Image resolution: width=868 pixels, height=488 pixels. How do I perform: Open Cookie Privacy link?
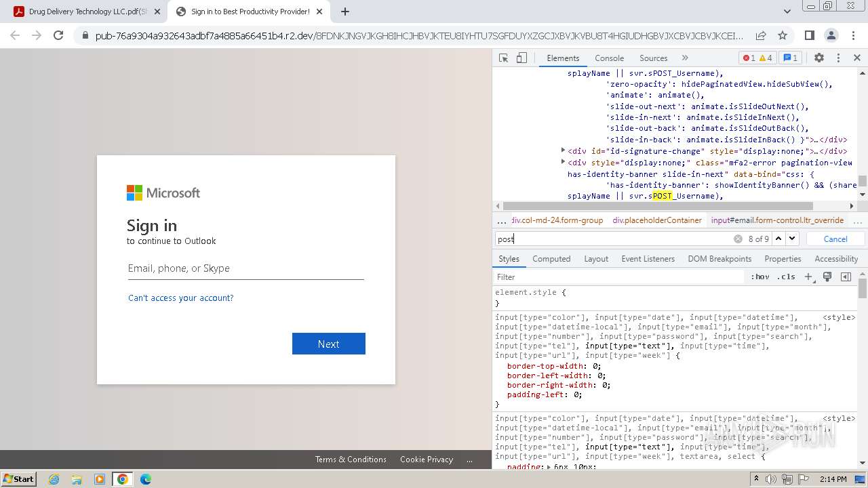(x=427, y=459)
